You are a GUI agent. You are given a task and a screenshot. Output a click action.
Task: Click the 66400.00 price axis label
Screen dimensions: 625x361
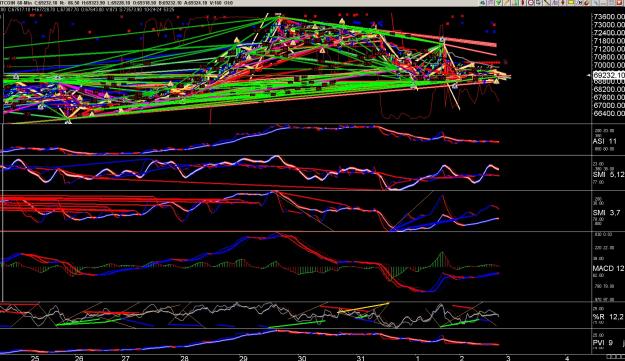[609, 114]
